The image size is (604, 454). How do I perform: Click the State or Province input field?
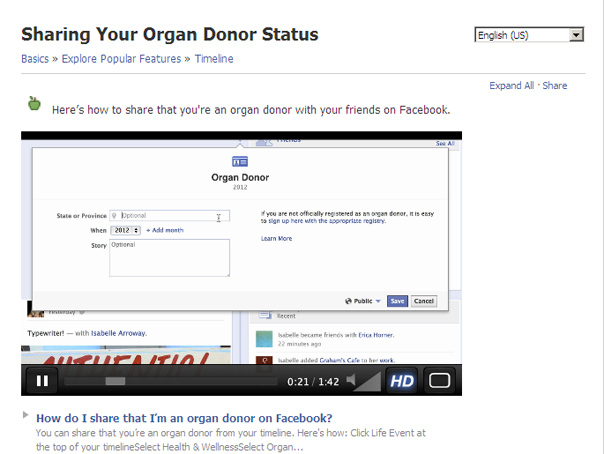(169, 216)
